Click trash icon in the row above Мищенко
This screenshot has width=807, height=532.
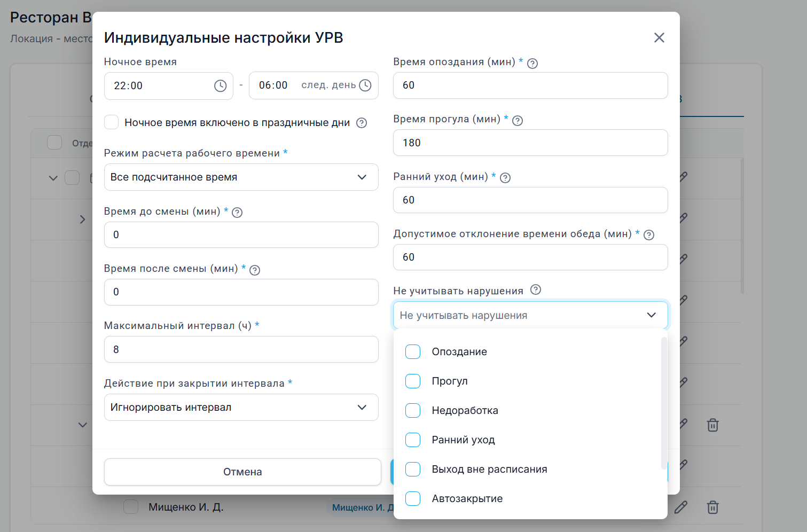click(x=712, y=425)
